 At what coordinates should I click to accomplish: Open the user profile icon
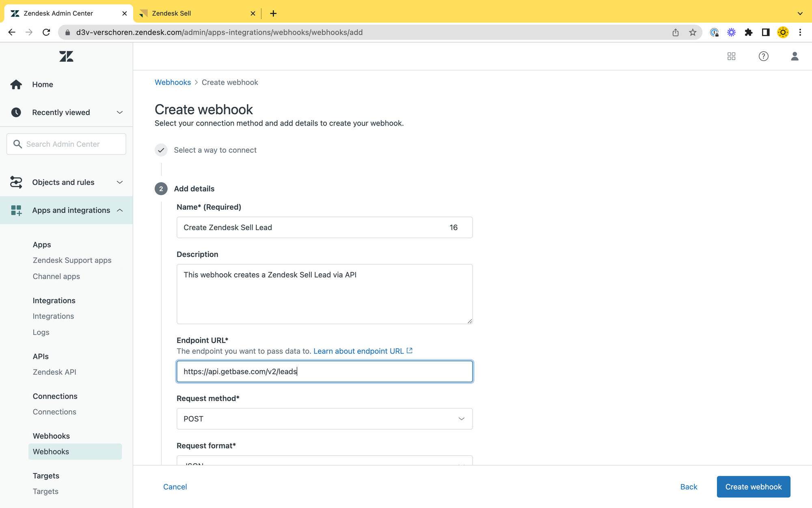click(x=795, y=56)
